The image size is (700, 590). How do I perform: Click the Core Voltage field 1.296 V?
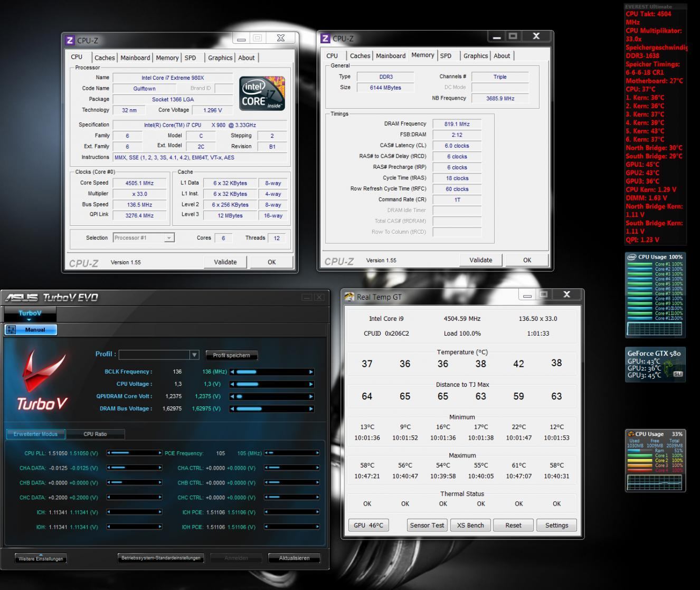[213, 110]
